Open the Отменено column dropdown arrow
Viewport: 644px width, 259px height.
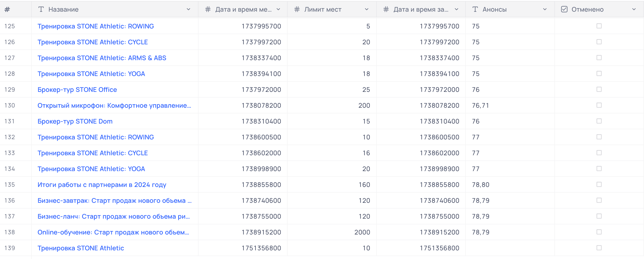pyautogui.click(x=634, y=9)
